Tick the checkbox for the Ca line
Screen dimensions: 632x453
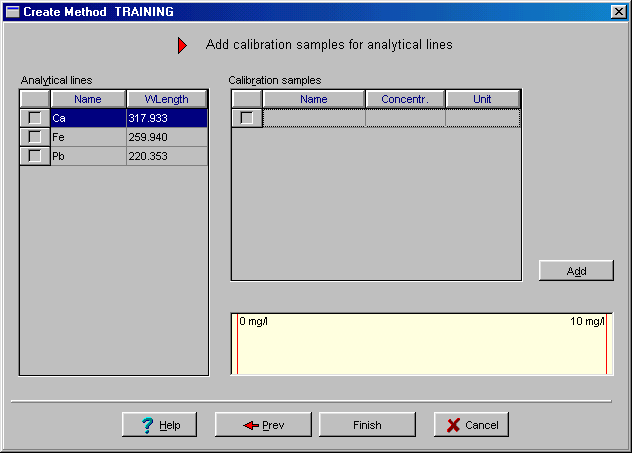(35, 118)
